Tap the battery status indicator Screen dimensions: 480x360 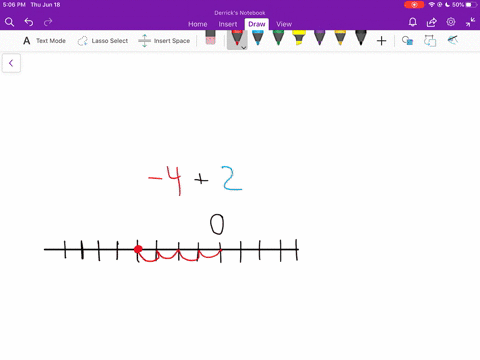472,5
